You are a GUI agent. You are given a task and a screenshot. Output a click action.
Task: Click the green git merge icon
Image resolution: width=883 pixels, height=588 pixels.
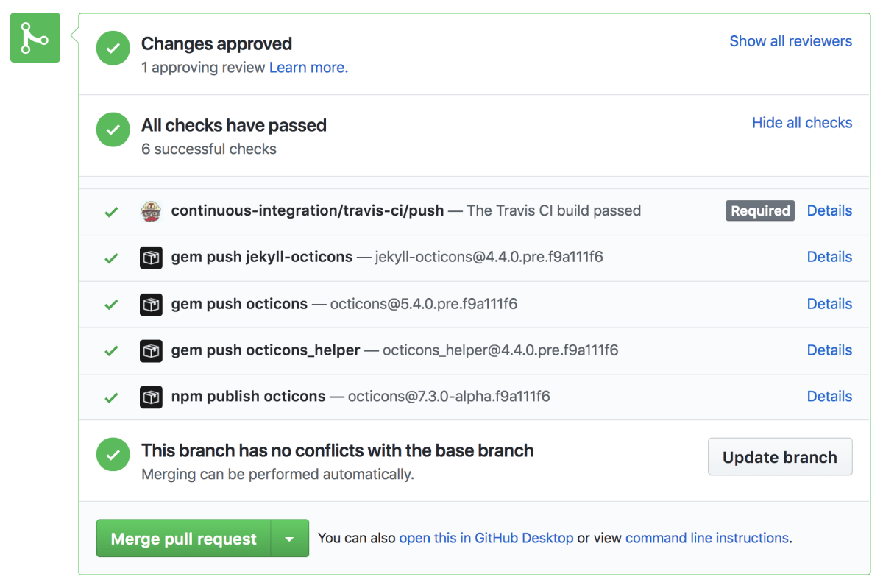click(35, 38)
